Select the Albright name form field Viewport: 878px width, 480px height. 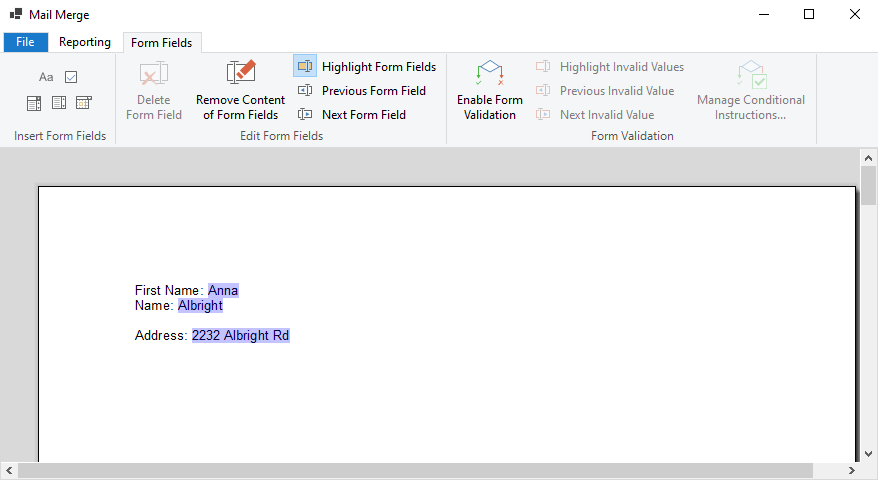coord(200,305)
